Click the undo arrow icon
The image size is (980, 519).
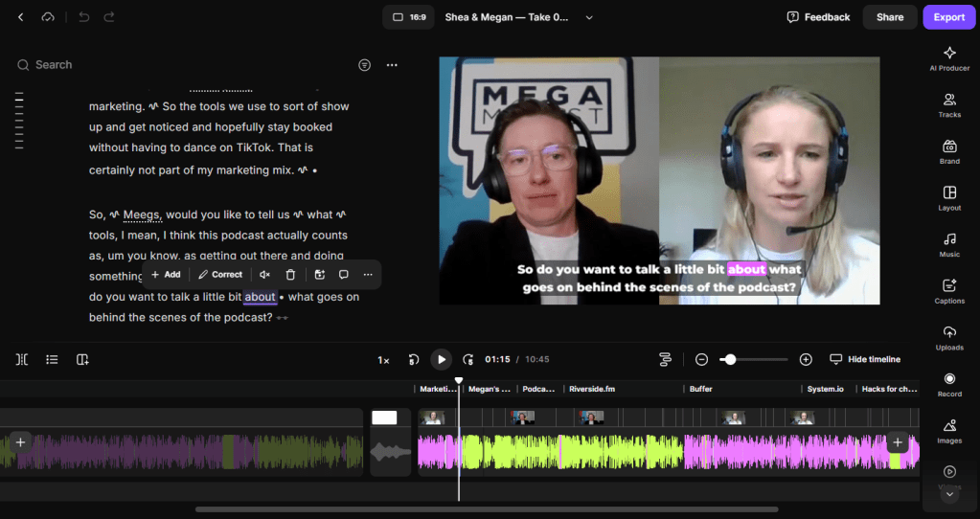coord(83,17)
